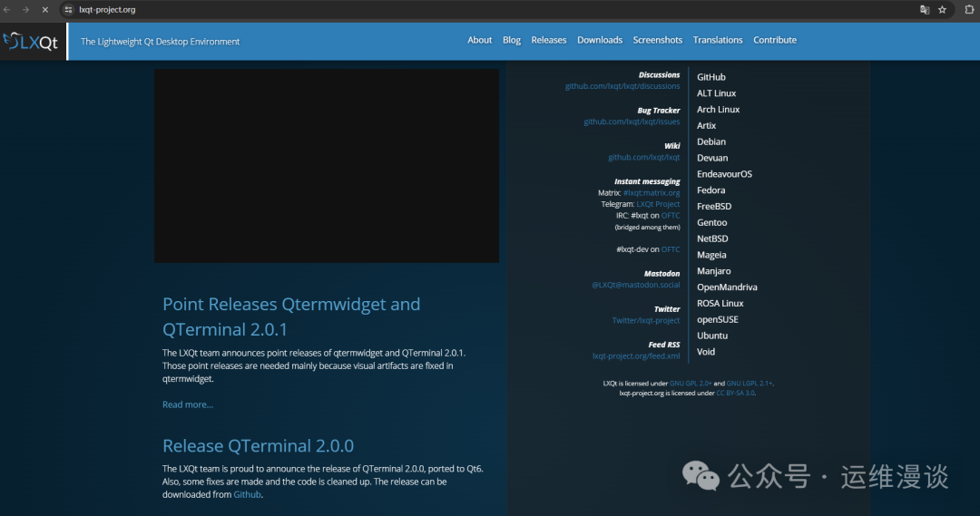Viewport: 980px width, 516px height.
Task: Click the dark slideshow image area
Action: pyautogui.click(x=327, y=166)
